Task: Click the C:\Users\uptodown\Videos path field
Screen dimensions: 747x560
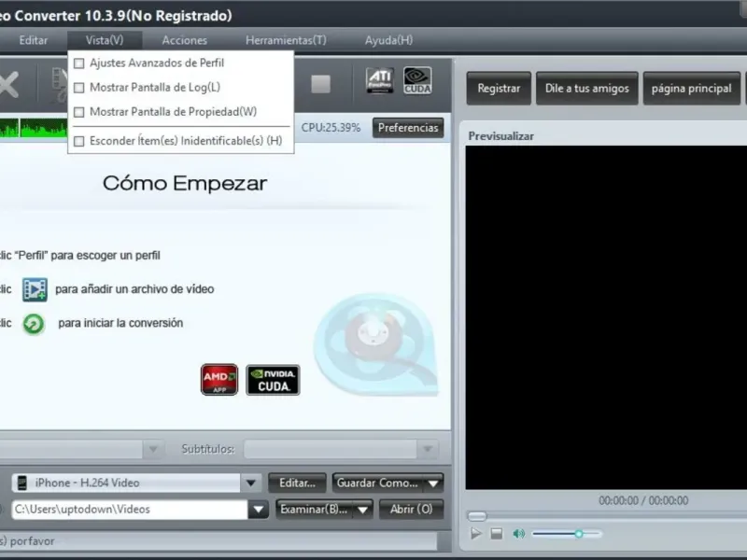Action: pos(130,510)
